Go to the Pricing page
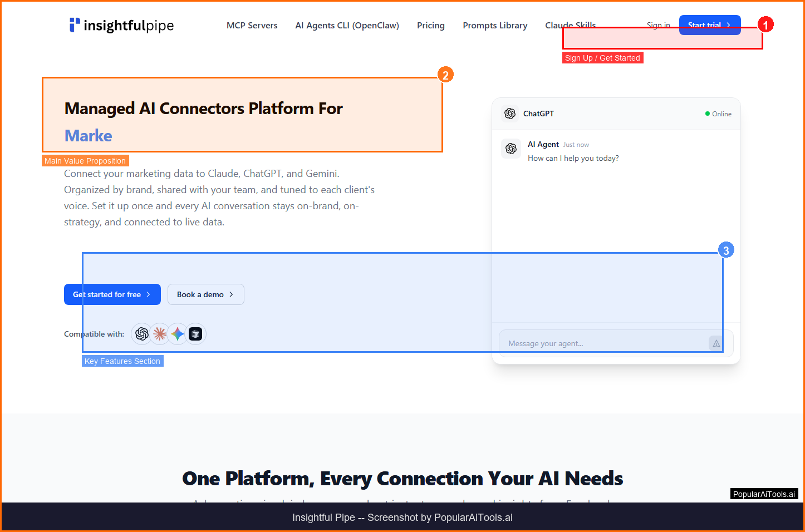The width and height of the screenshot is (805, 532). click(430, 26)
